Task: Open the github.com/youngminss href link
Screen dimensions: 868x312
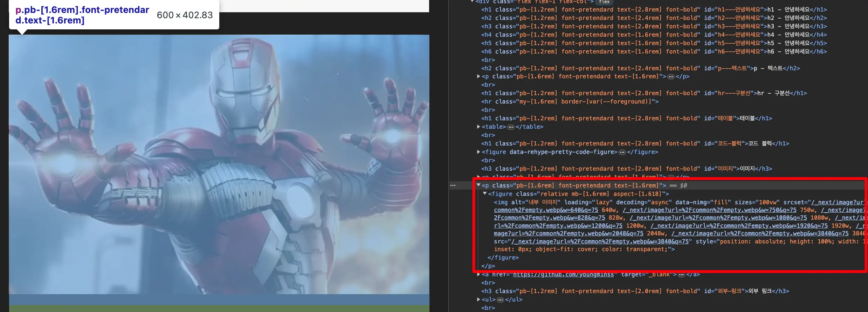Action: pos(563,275)
